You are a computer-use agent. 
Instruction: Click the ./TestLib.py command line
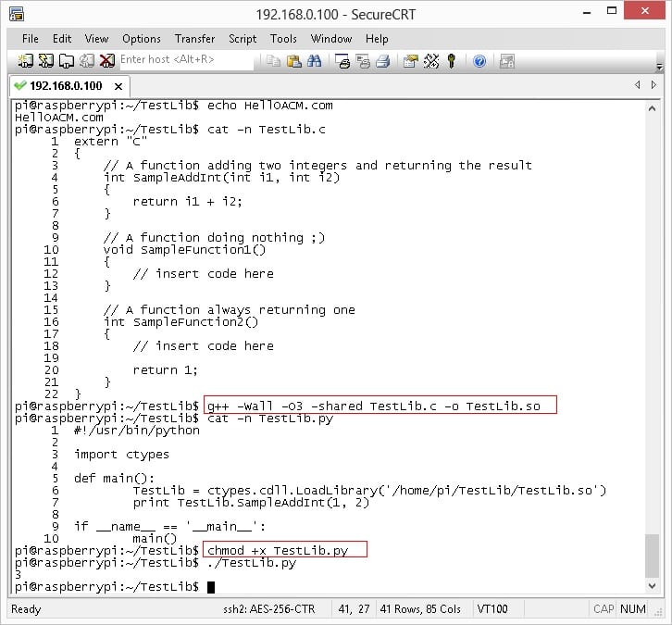point(252,562)
